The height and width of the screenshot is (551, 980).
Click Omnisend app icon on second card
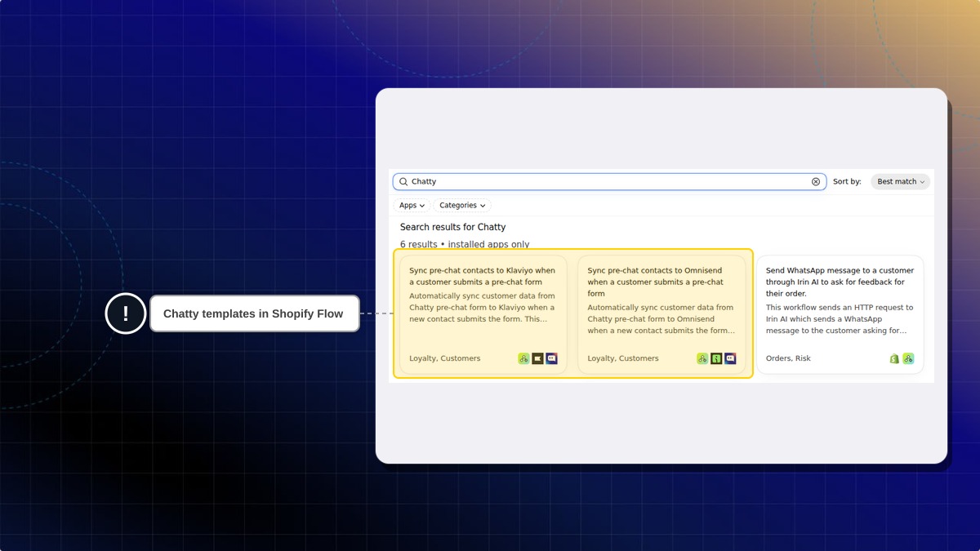(716, 358)
